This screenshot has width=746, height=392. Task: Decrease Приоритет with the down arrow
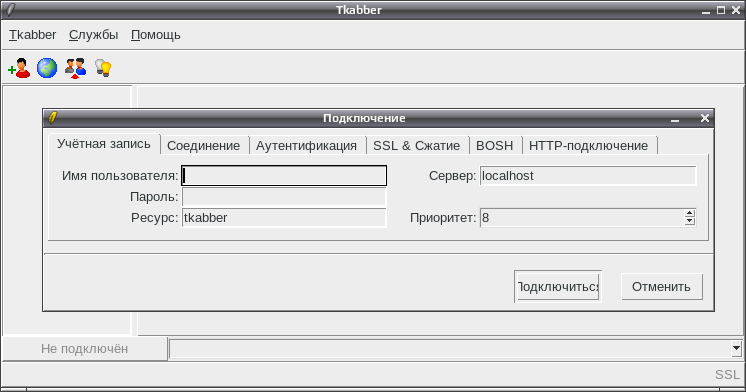click(x=690, y=222)
